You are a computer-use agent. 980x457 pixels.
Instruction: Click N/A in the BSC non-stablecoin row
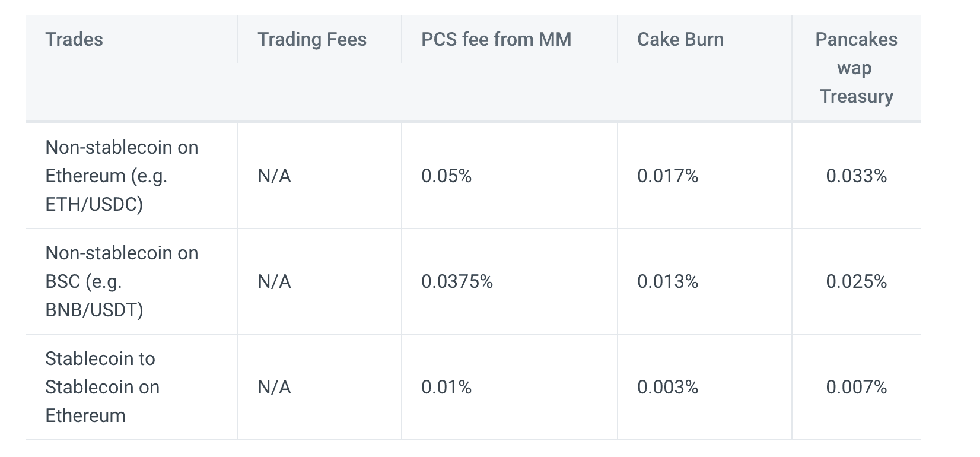[274, 282]
